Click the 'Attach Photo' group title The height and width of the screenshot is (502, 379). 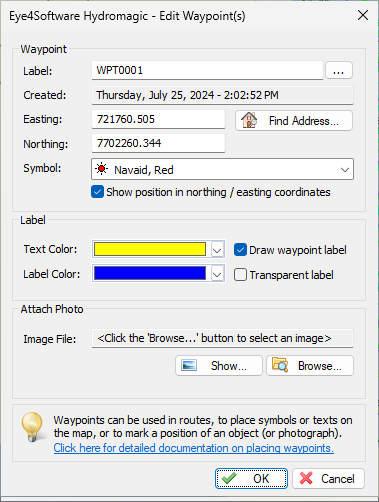point(52,309)
